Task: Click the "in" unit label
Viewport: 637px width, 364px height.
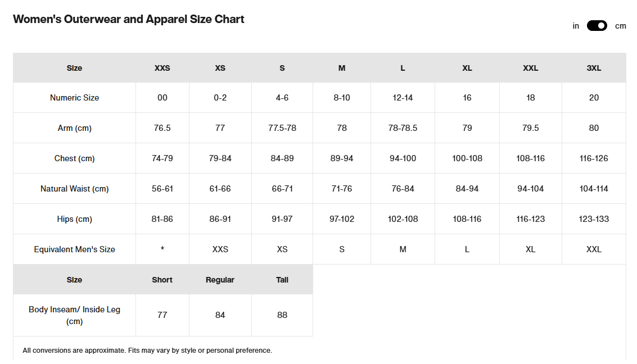Action: point(576,26)
